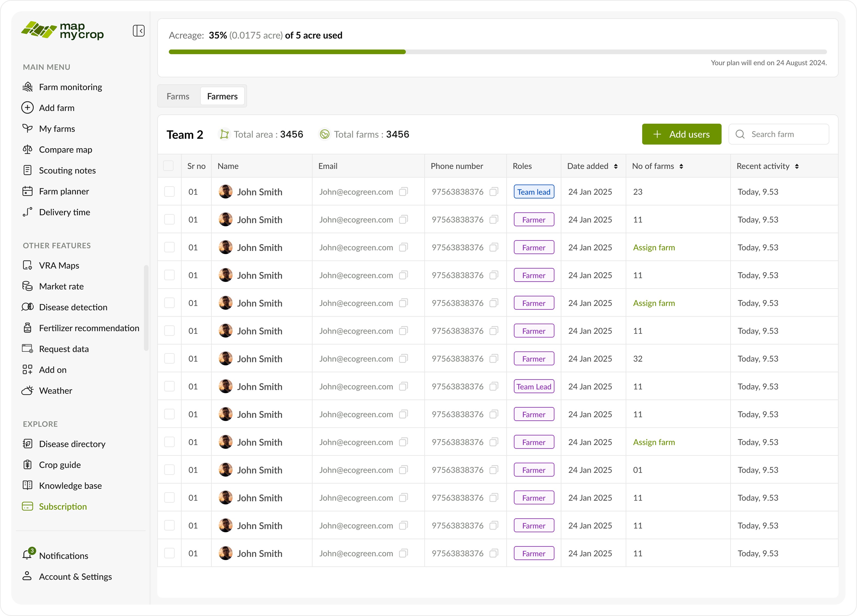Select all rows with header checkbox
The height and width of the screenshot is (616, 857).
pyautogui.click(x=168, y=166)
